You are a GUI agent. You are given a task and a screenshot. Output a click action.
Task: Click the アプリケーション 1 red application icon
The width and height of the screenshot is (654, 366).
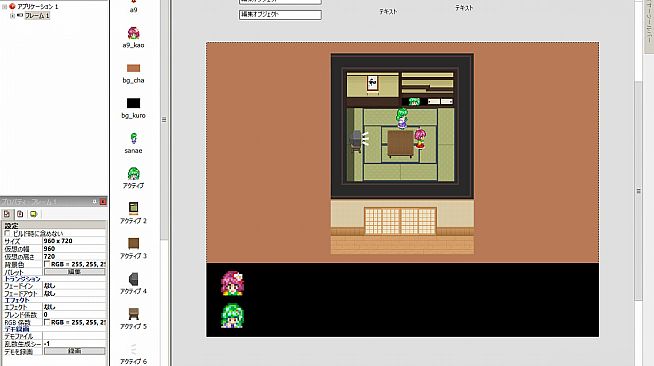13,6
